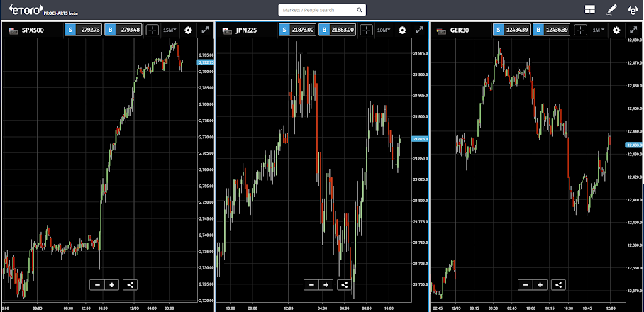Click the magnifier search icon
This screenshot has height=312, width=644.
(359, 10)
